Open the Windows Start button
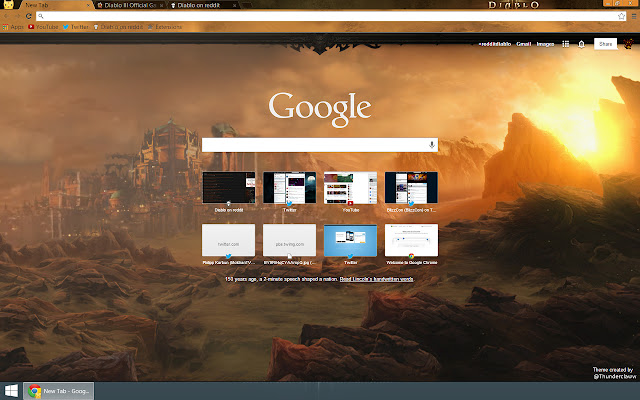 (11, 391)
